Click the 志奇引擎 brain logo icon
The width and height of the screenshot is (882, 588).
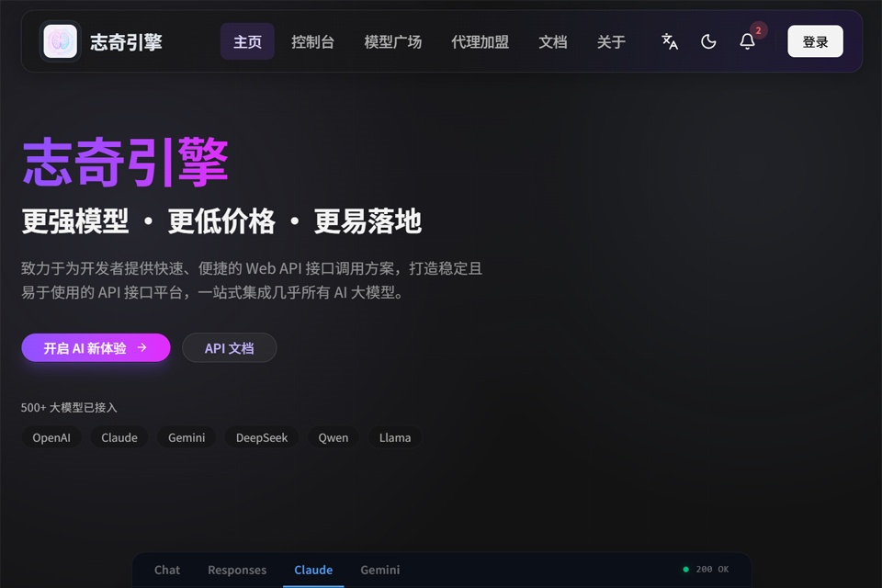tap(61, 41)
